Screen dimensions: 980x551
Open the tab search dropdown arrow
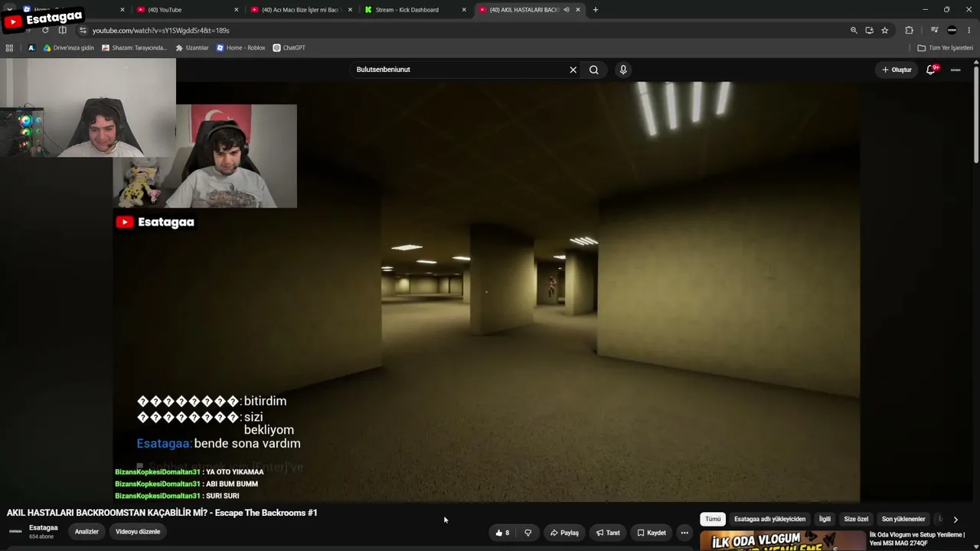(9, 10)
